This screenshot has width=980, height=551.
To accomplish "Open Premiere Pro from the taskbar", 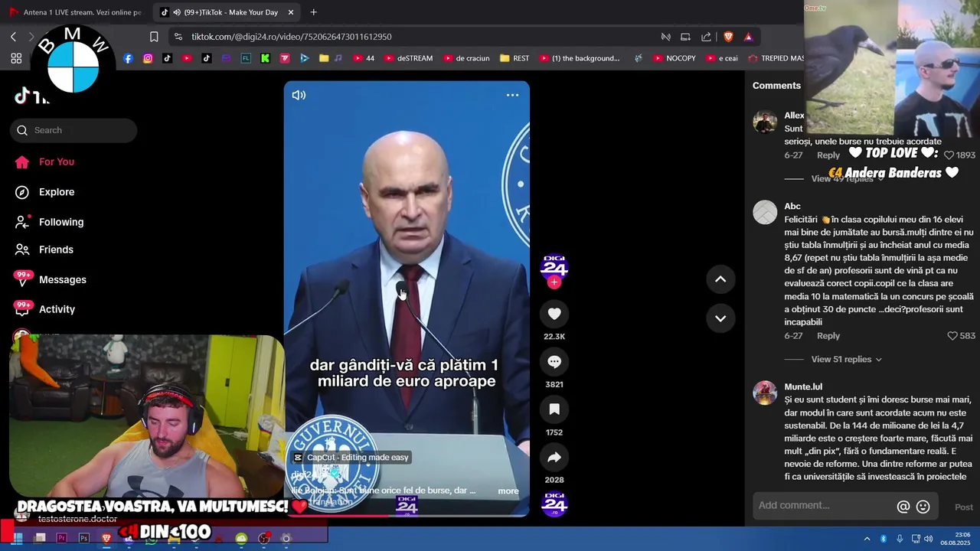I will coord(62,538).
